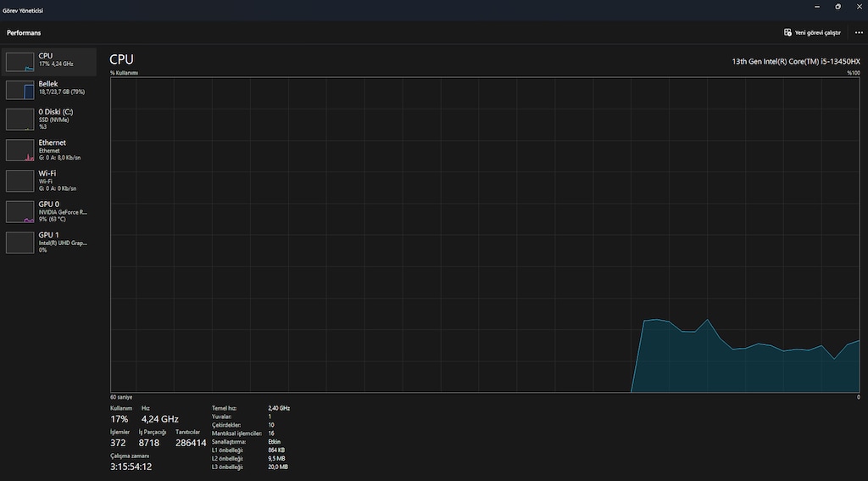The width and height of the screenshot is (868, 481).
Task: Click the run new task icon
Action: (787, 33)
